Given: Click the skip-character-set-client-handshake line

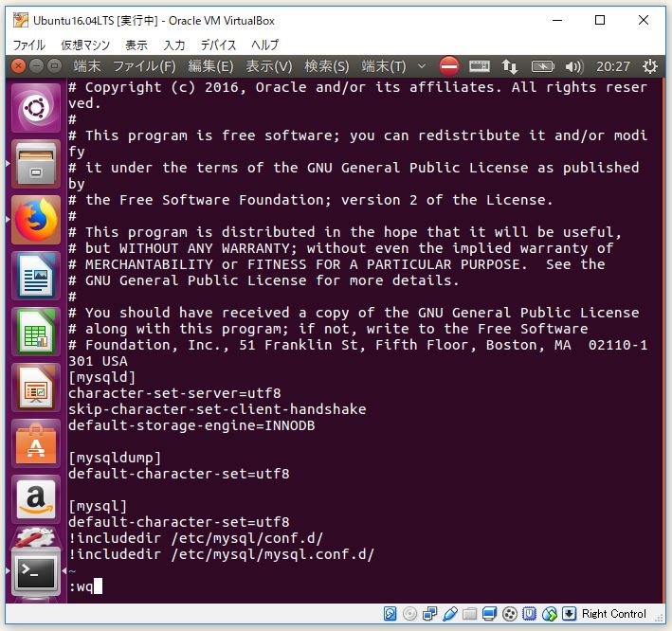Looking at the screenshot, I should (217, 409).
